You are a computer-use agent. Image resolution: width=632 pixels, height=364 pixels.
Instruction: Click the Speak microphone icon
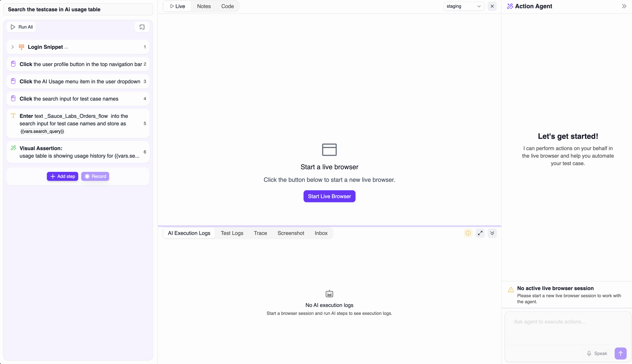(x=589, y=353)
